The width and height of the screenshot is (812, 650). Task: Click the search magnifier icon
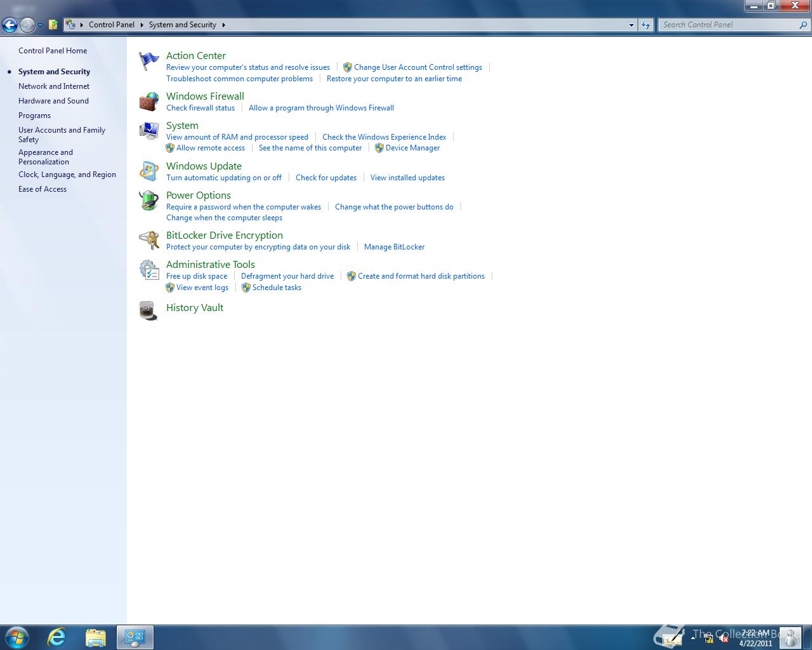click(804, 25)
